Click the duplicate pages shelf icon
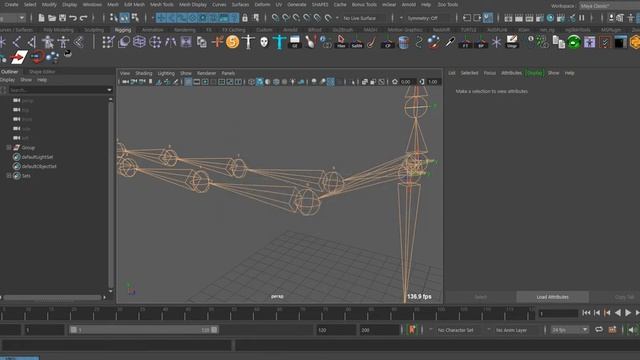640x360 pixels. [x=558, y=42]
